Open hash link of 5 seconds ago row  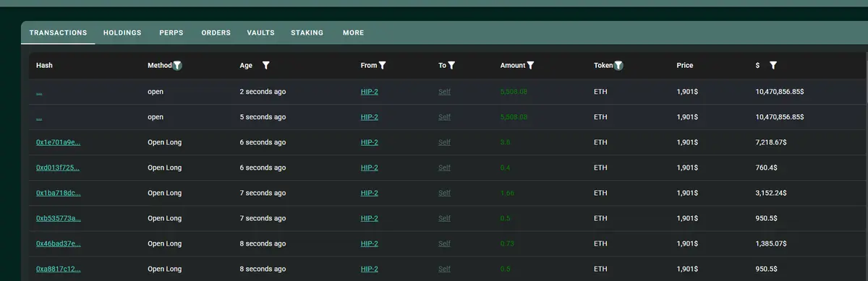point(39,117)
